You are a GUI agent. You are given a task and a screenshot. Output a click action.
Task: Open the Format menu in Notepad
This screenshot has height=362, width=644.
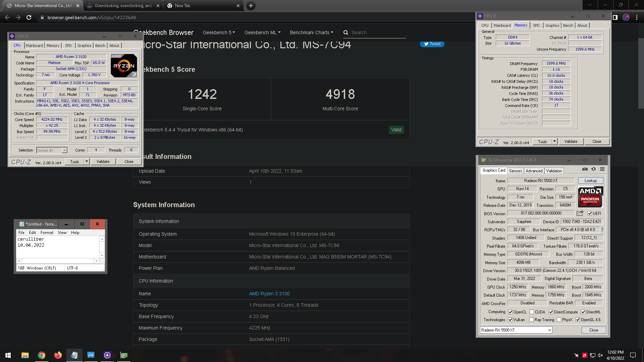point(47,233)
